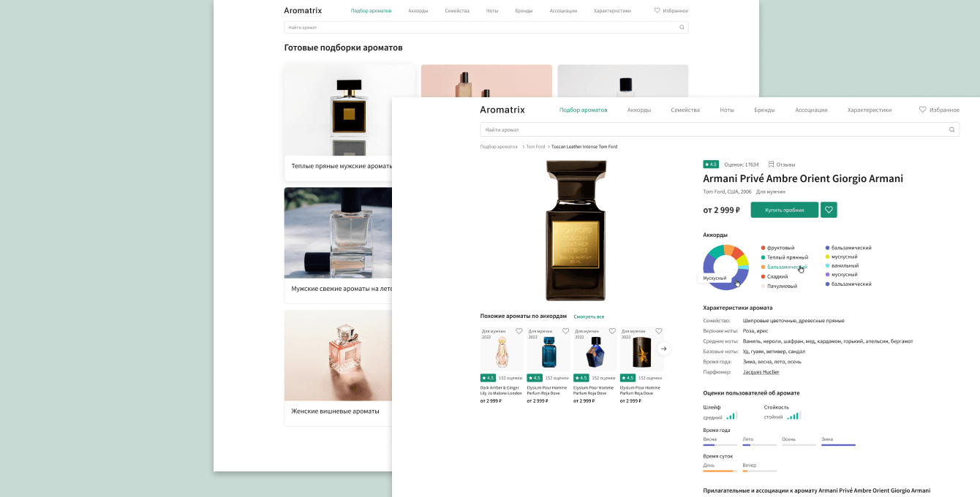Open Семейства in the product page navigation
The width and height of the screenshot is (980, 497).
685,110
